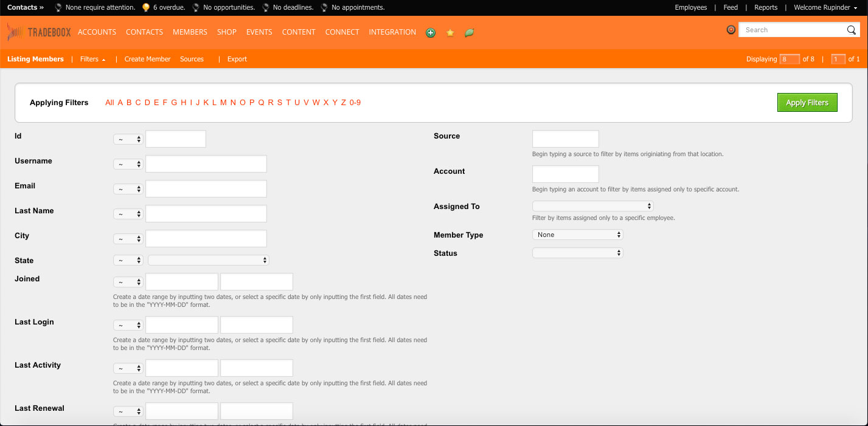Image resolution: width=868 pixels, height=426 pixels.
Task: Click the Last Login second date field
Action: [257, 325]
